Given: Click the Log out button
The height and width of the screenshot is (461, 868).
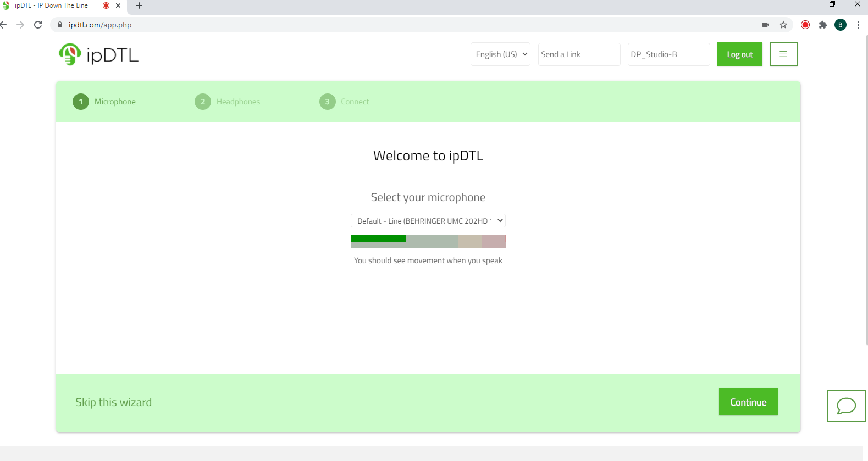Looking at the screenshot, I should (740, 54).
